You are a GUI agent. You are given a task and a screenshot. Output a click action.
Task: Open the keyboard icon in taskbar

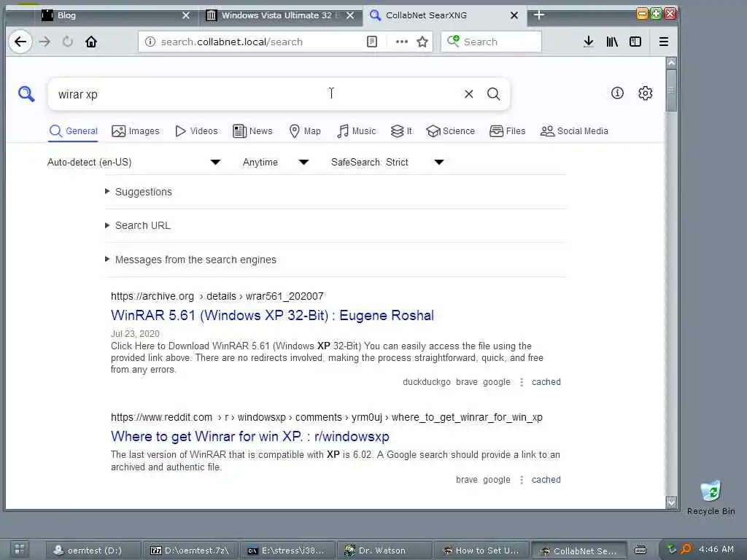click(x=640, y=550)
